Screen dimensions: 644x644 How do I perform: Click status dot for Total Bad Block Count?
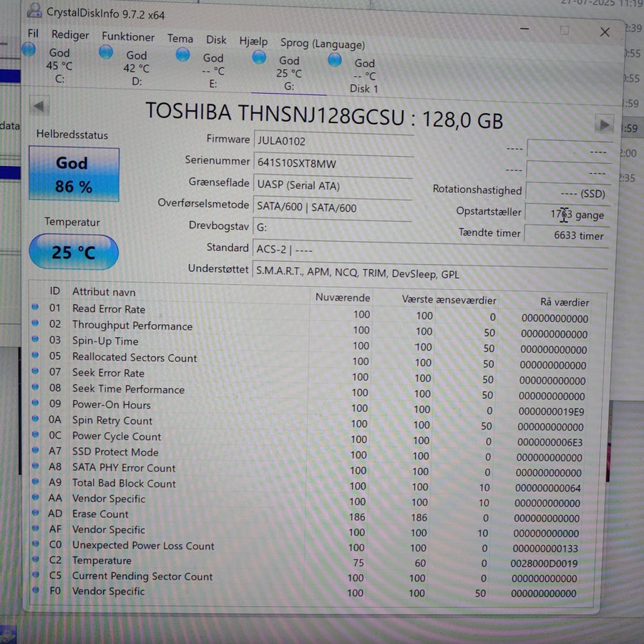pos(35,482)
